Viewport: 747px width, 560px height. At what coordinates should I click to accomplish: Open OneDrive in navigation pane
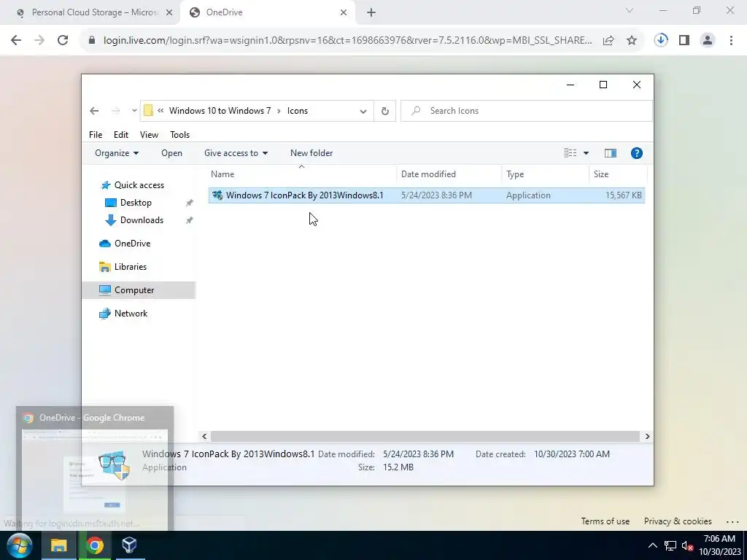point(133,244)
